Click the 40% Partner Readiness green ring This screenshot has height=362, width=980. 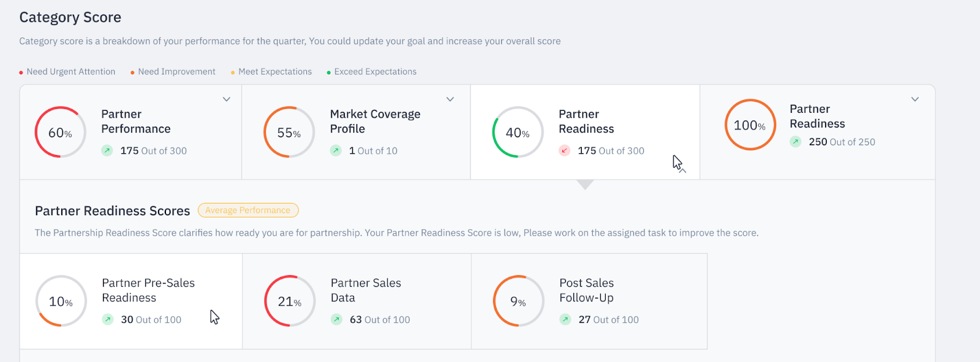click(518, 132)
